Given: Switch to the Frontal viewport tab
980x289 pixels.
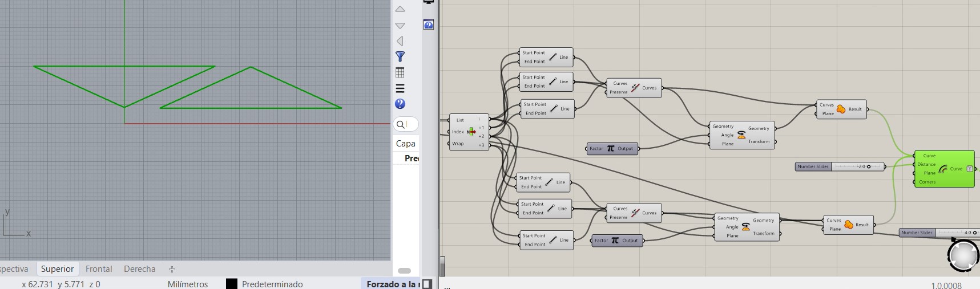Looking at the screenshot, I should coord(99,269).
